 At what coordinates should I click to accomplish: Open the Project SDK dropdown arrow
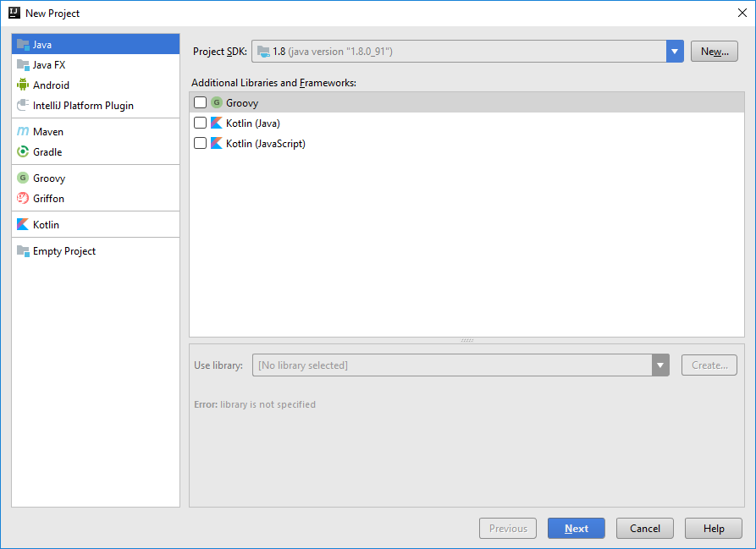point(675,52)
